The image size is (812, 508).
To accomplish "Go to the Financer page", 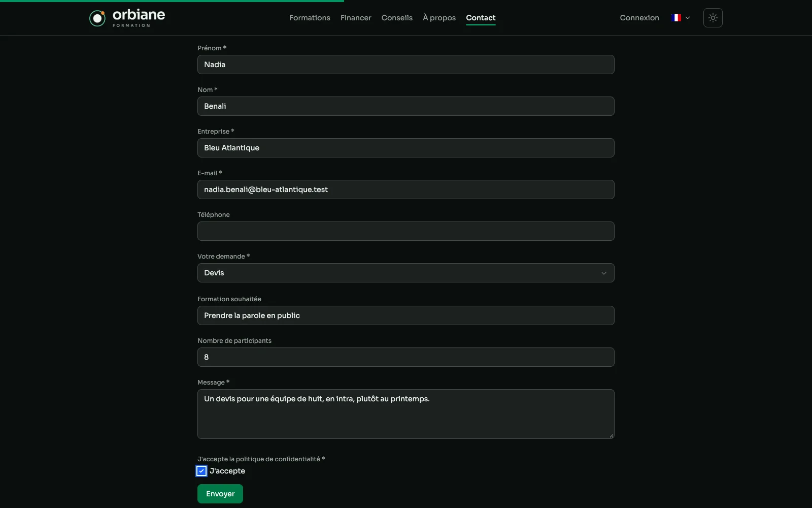I will click(356, 18).
